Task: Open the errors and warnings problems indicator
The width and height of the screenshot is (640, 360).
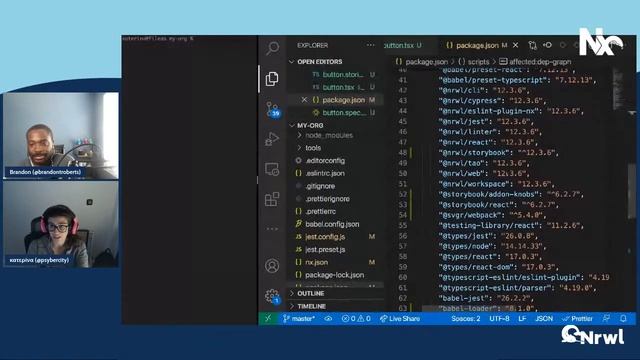Action: click(356, 318)
